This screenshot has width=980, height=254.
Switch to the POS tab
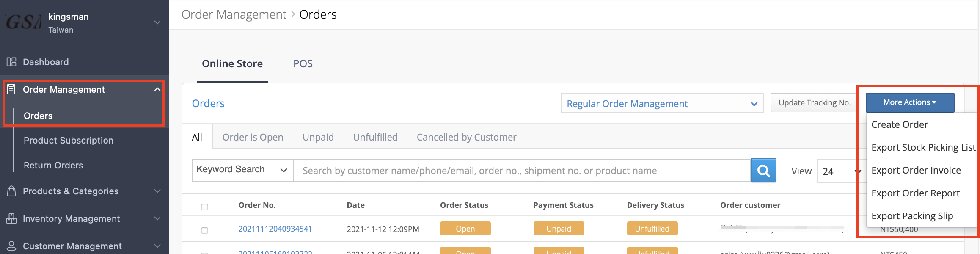(x=303, y=63)
